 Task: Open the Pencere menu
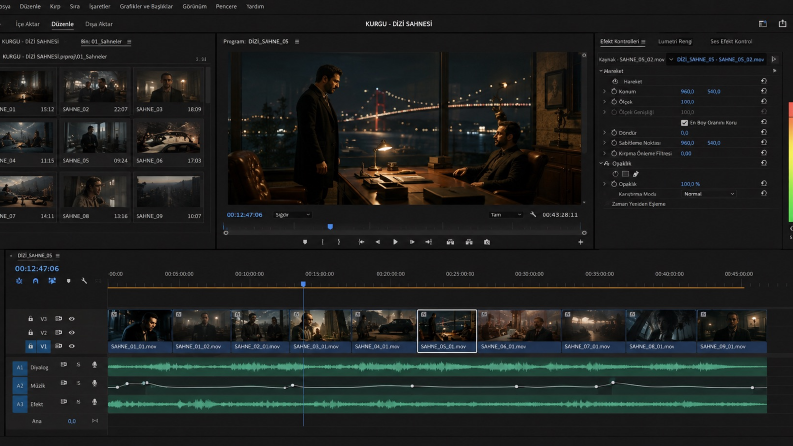pos(226,7)
